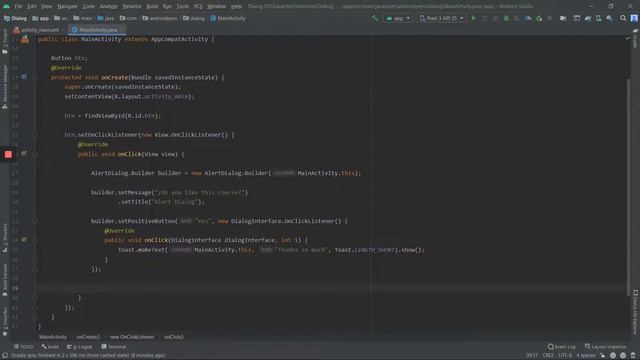Open the Pixel 3 API 25 device dropdown
Image resolution: width=640 pixels, height=360 pixels.
tap(442, 18)
